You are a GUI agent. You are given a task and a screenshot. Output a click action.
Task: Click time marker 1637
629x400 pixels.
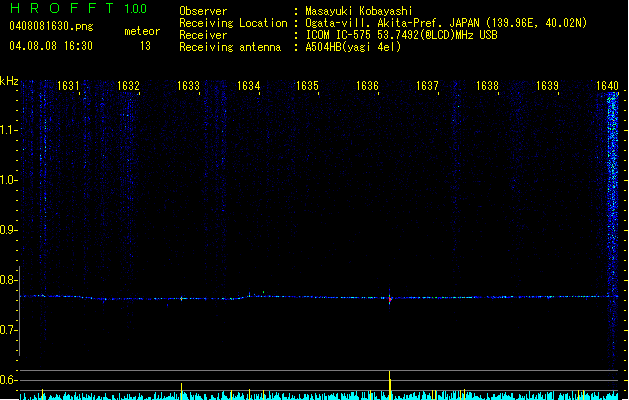(427, 86)
